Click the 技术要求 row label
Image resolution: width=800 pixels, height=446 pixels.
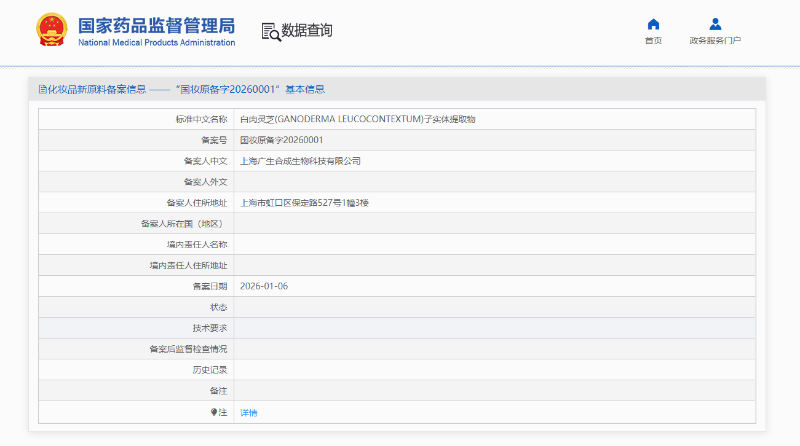210,328
